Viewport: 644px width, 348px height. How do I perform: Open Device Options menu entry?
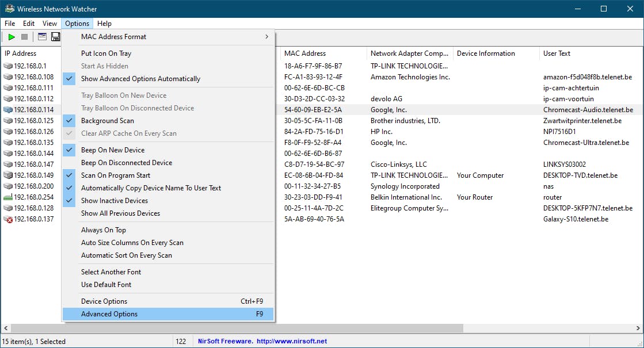click(x=168, y=301)
